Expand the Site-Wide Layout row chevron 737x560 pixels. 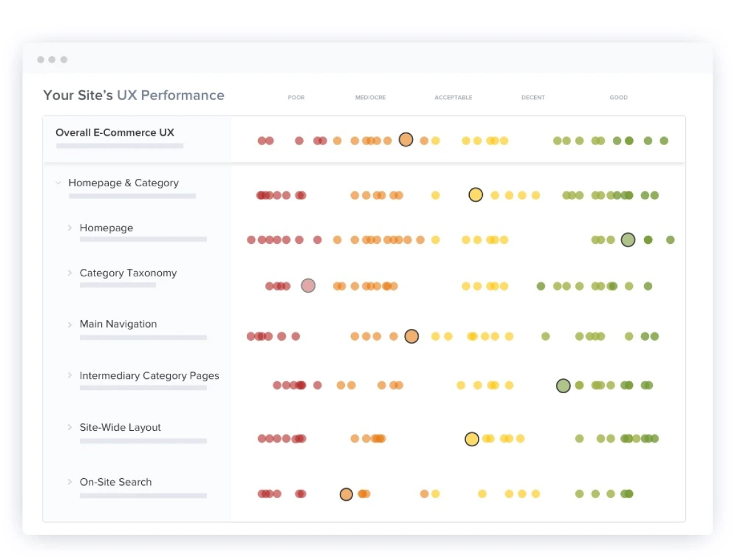(x=70, y=427)
